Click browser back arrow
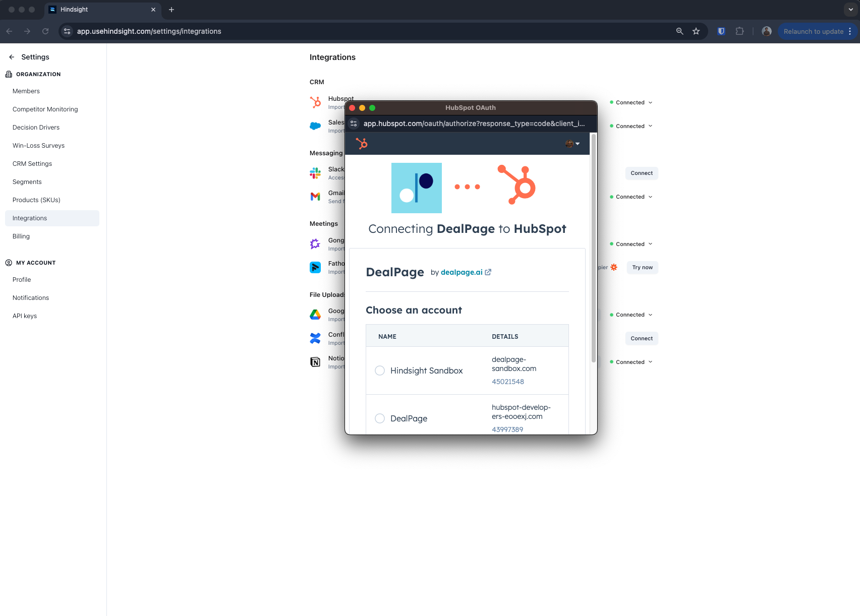 [9, 31]
